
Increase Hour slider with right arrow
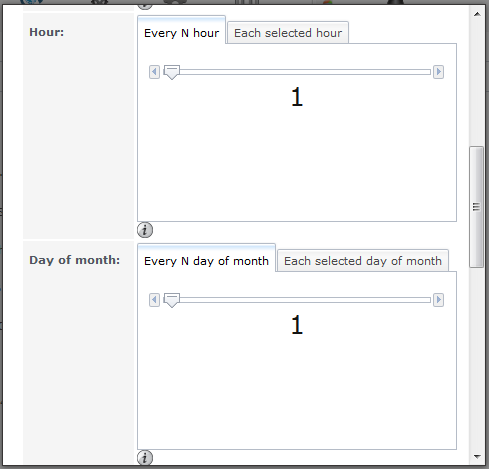(438, 72)
